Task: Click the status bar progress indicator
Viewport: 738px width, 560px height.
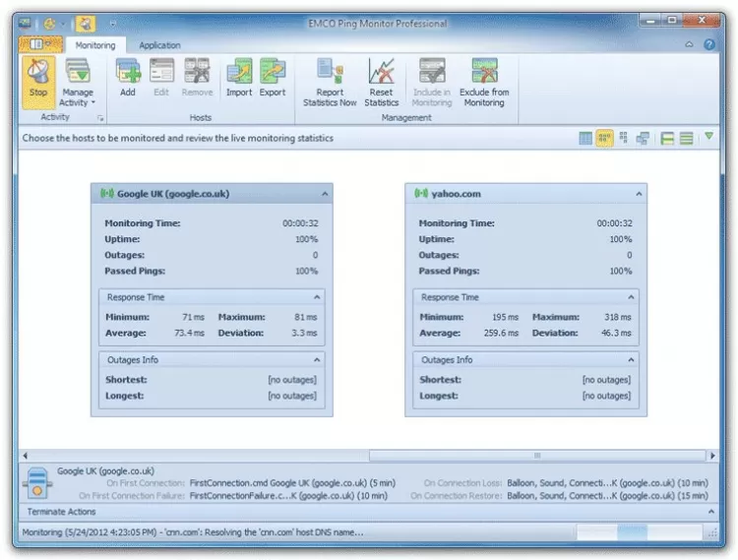Action: pos(639,532)
